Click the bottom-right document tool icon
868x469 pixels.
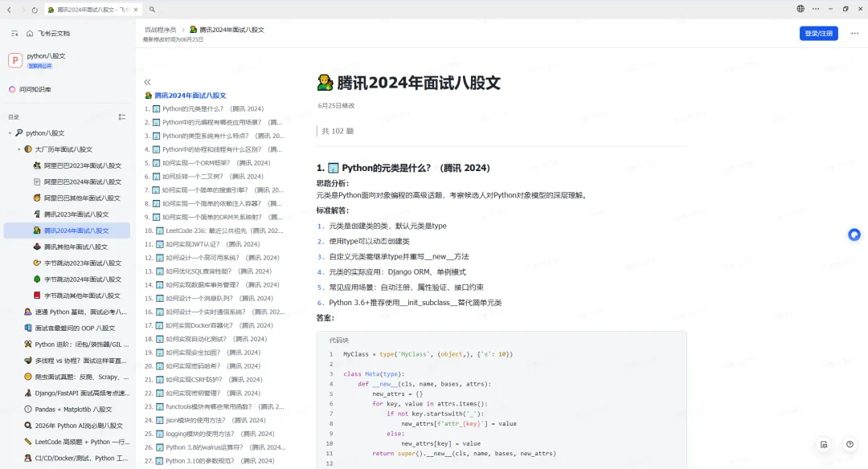tap(825, 444)
